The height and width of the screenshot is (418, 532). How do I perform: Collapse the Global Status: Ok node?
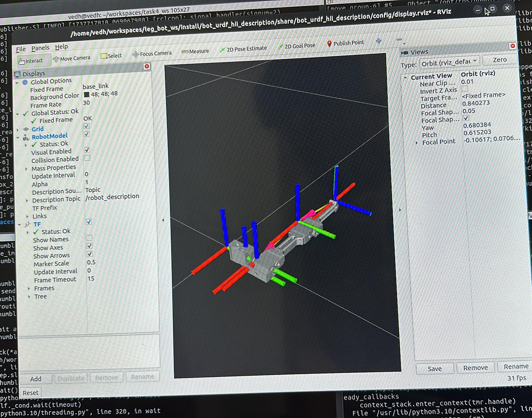[x=17, y=114]
